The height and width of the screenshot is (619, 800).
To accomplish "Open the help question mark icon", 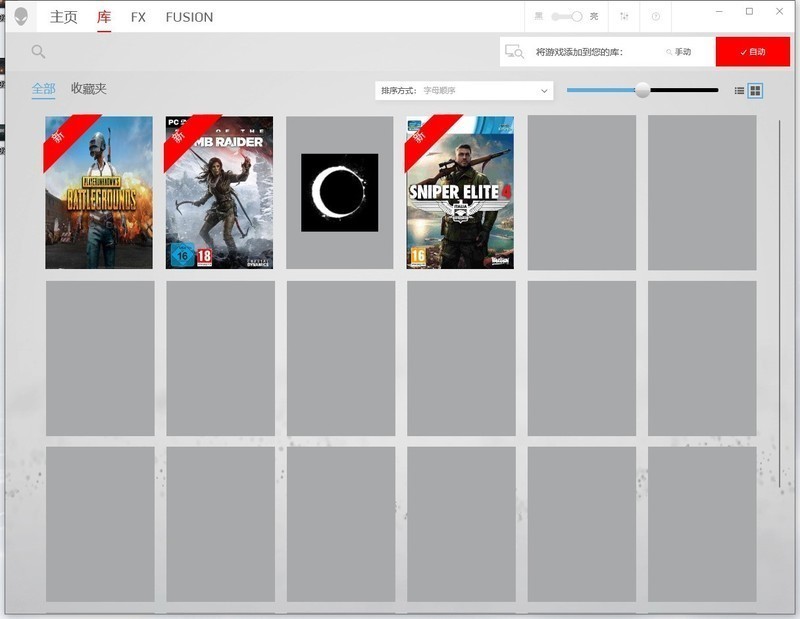I will click(656, 17).
